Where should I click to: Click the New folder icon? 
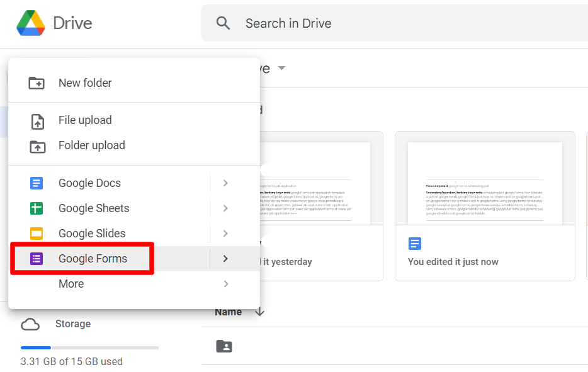[x=37, y=83]
